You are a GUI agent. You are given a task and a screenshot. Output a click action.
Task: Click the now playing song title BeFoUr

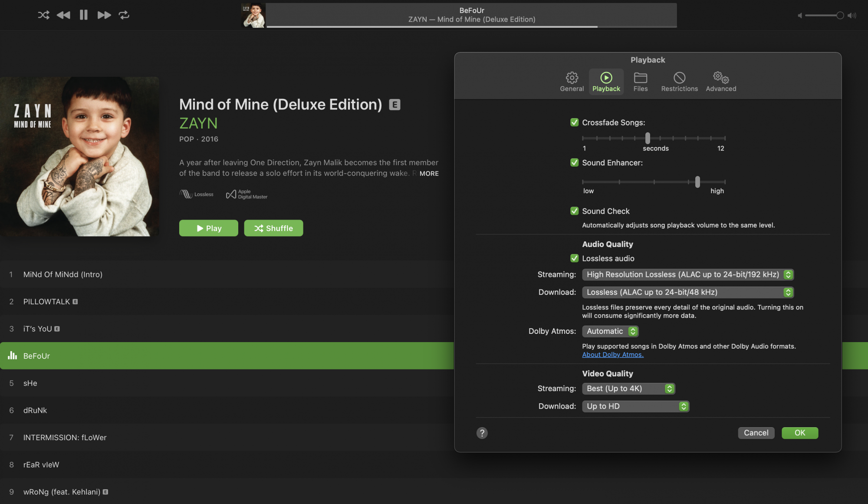(472, 10)
